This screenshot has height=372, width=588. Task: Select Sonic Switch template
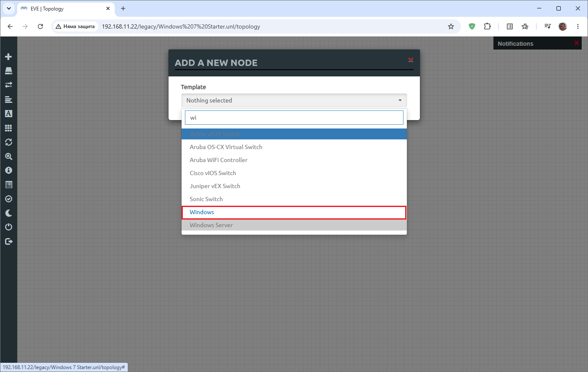294,199
